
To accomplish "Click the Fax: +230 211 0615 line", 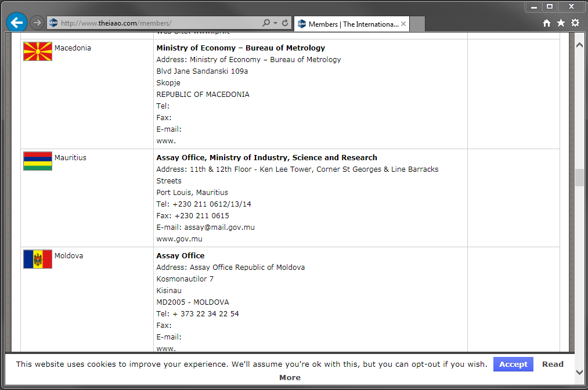I will point(193,216).
